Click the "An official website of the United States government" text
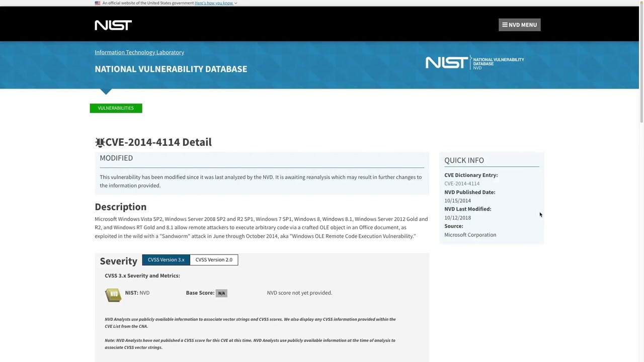 coord(148,3)
